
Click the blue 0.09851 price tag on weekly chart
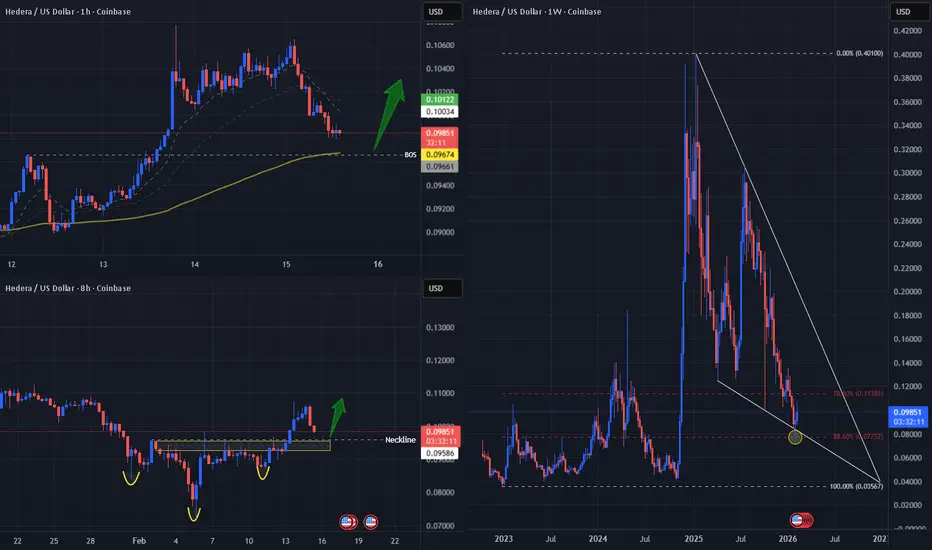click(907, 417)
